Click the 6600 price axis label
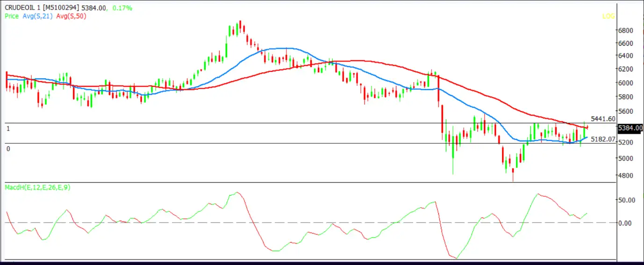Screen dimensions: 644x265 pyautogui.click(x=625, y=43)
